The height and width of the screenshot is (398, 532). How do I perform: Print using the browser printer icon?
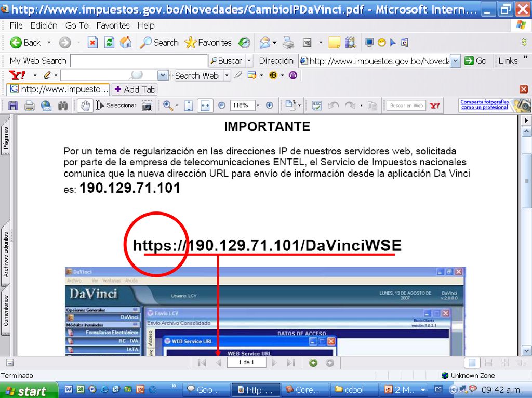(288, 43)
